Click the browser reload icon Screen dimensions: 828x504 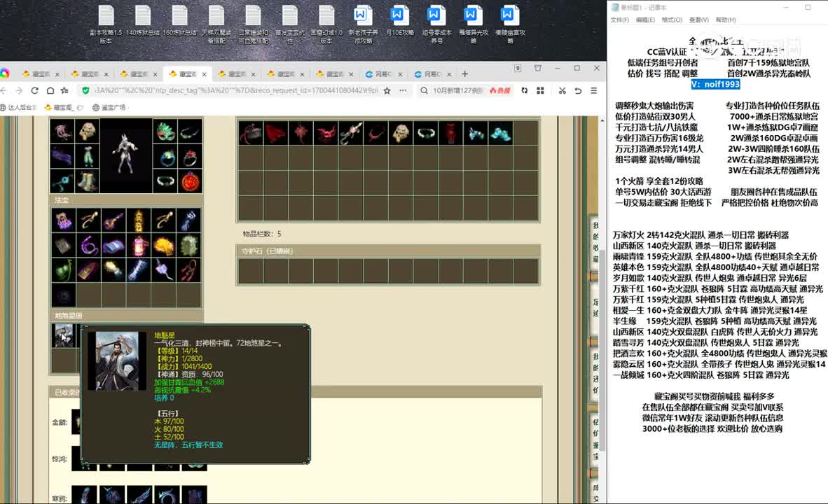tap(34, 91)
